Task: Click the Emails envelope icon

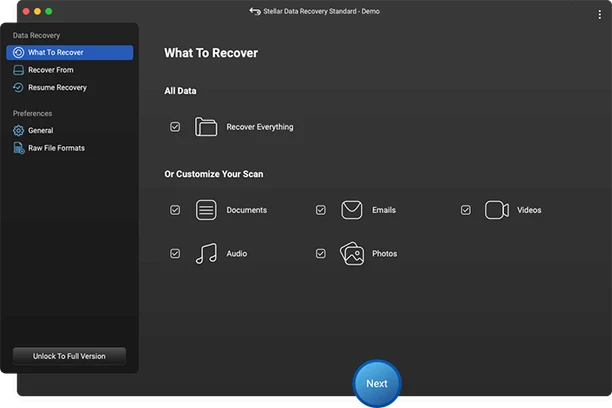Action: 351,210
